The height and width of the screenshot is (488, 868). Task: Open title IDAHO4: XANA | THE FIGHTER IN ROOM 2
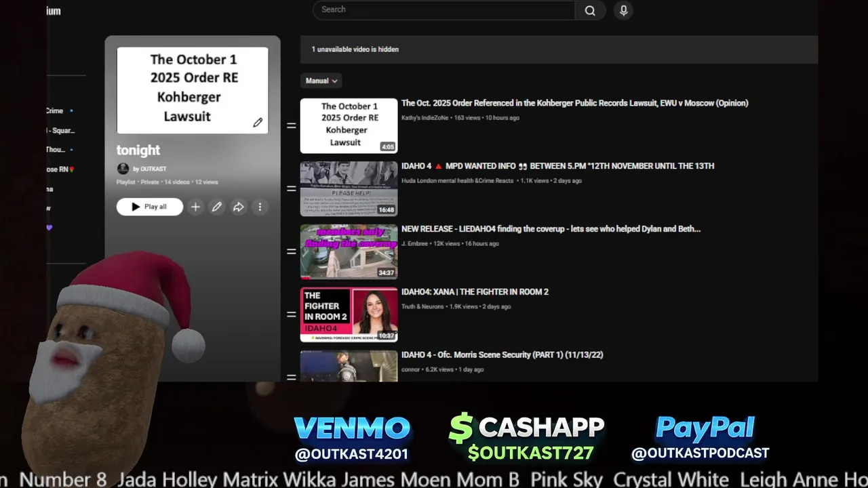pos(475,292)
